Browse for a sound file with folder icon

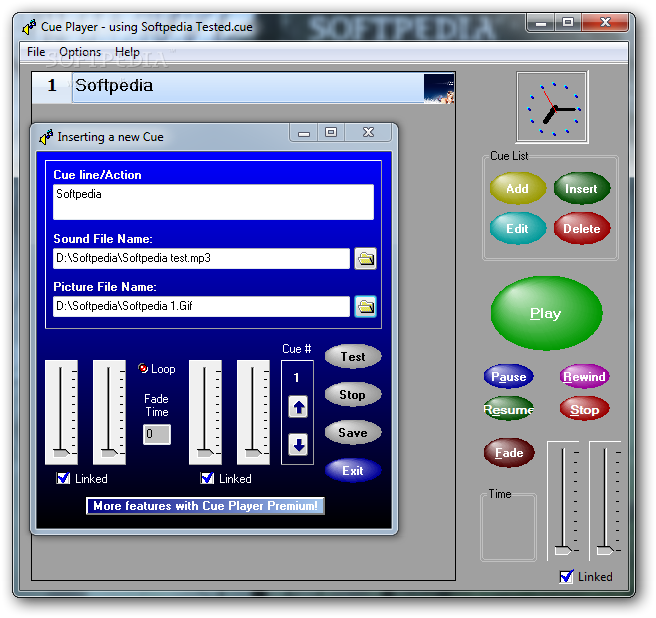(x=365, y=259)
